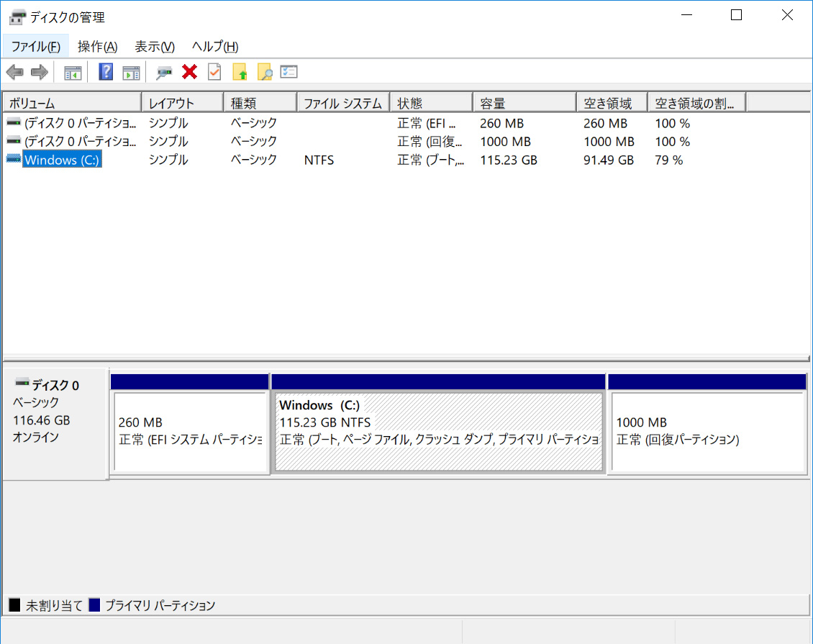The image size is (813, 644).
Task: Click the Back navigation arrow
Action: point(14,71)
